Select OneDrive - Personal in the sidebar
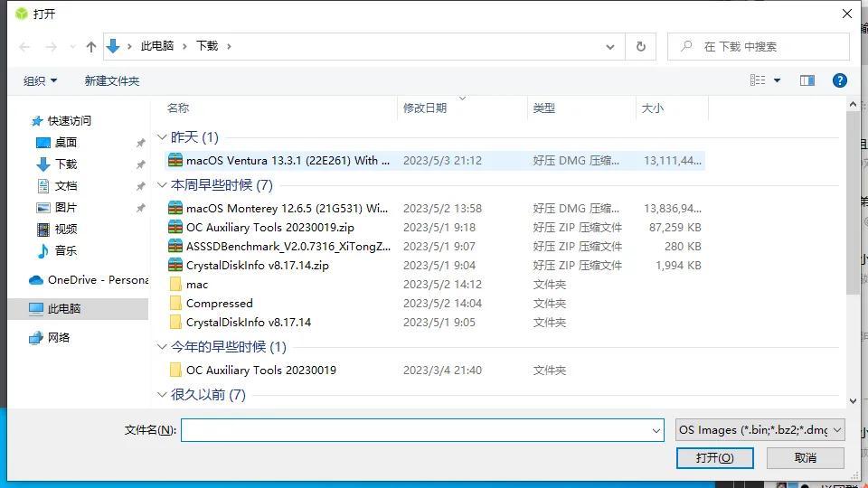The width and height of the screenshot is (868, 488). pyautogui.click(x=89, y=280)
